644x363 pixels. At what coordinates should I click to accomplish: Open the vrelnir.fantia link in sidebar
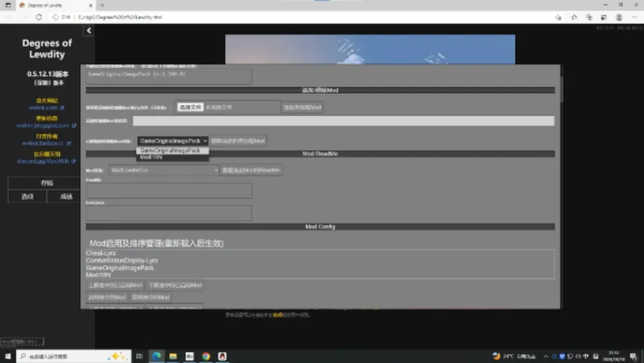46,144
